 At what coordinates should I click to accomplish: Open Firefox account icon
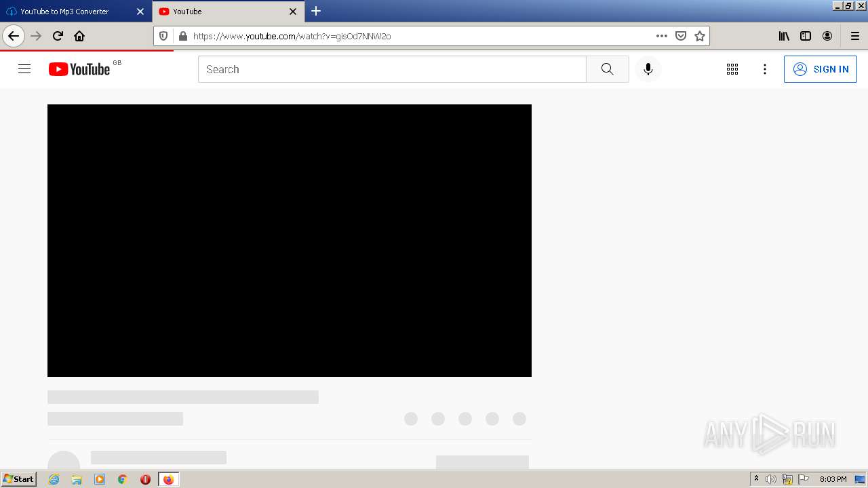(x=827, y=36)
